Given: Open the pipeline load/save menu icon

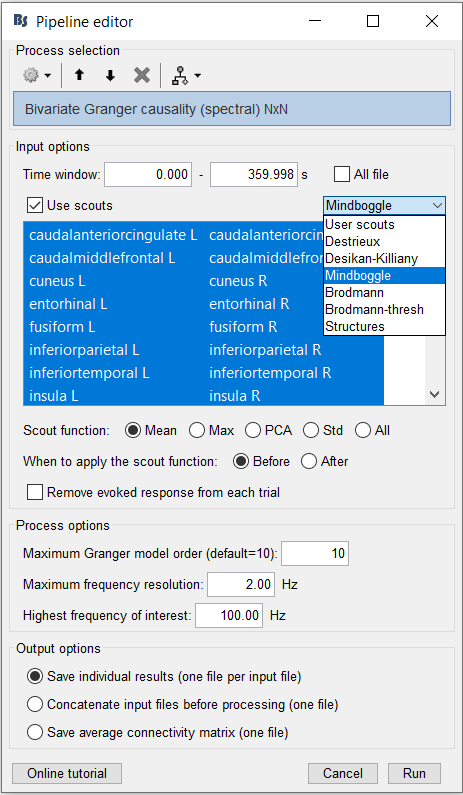Looking at the screenshot, I should [x=186, y=76].
